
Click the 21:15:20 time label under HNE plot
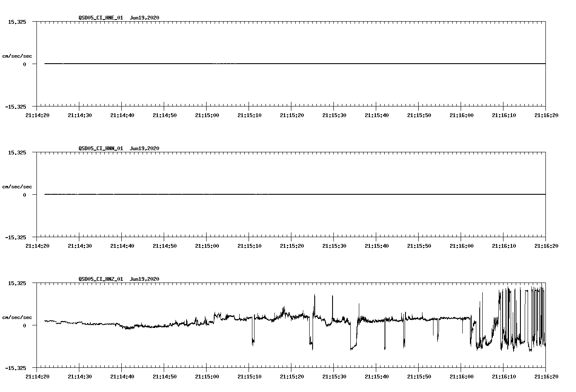(x=292, y=115)
